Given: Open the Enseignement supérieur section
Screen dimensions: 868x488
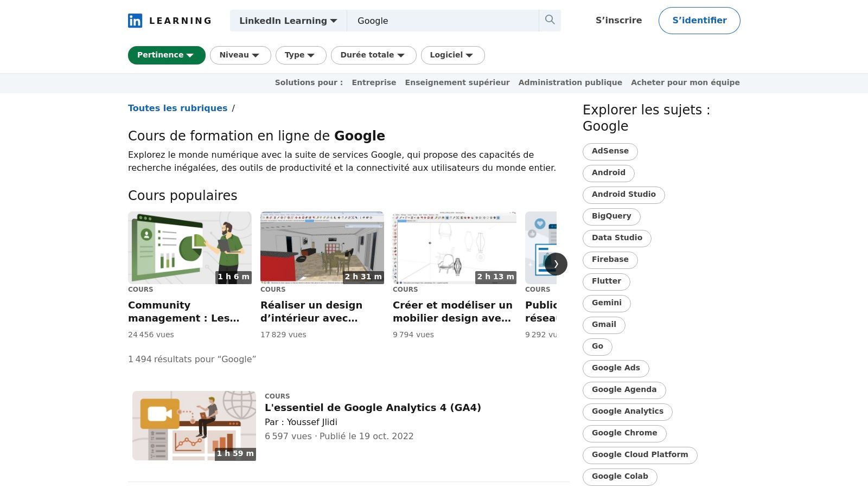Looking at the screenshot, I should (457, 82).
